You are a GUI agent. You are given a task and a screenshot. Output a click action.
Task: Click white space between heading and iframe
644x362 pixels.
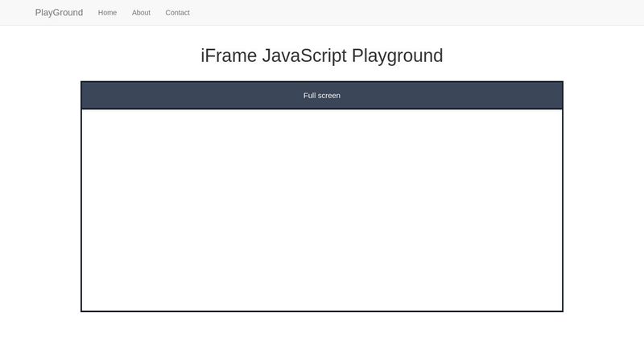pyautogui.click(x=321, y=74)
